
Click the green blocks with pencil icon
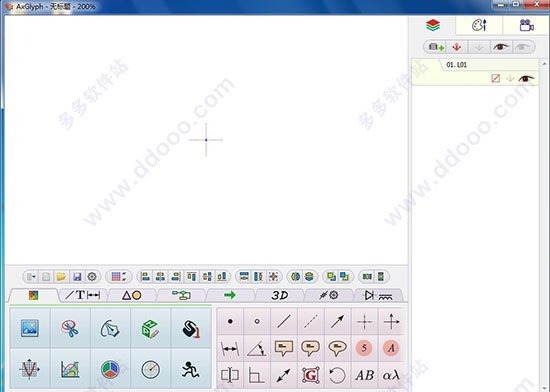pyautogui.click(x=150, y=328)
